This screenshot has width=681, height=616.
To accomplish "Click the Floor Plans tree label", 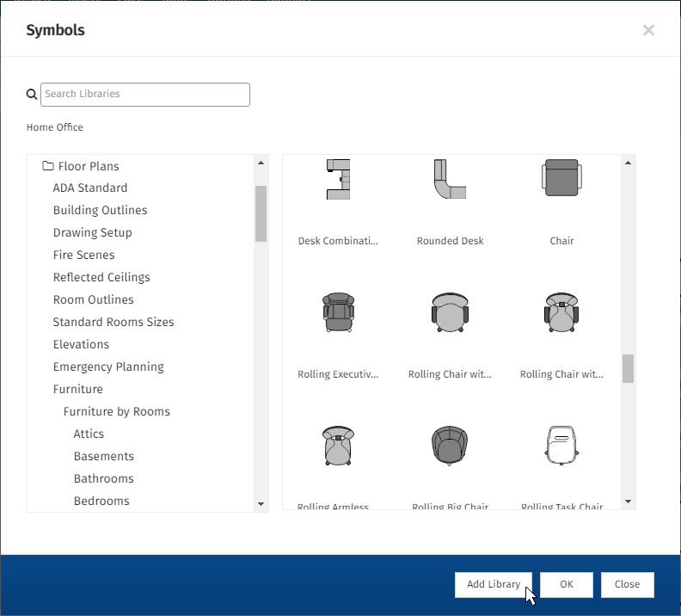I will tap(89, 166).
